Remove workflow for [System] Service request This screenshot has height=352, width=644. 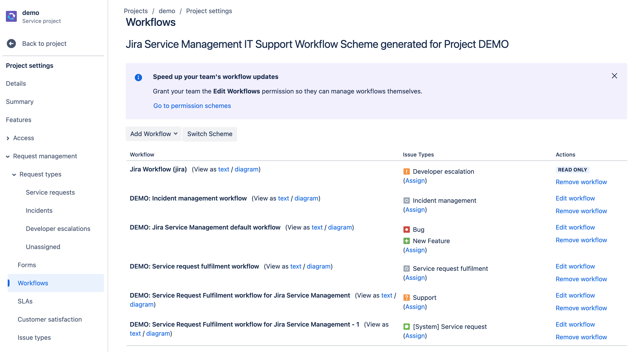581,337
